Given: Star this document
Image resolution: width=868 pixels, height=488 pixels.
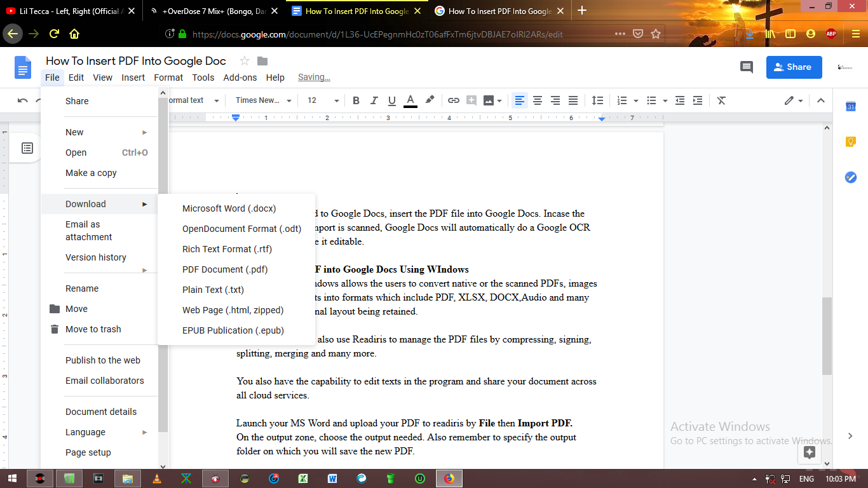Looking at the screenshot, I should [x=244, y=61].
